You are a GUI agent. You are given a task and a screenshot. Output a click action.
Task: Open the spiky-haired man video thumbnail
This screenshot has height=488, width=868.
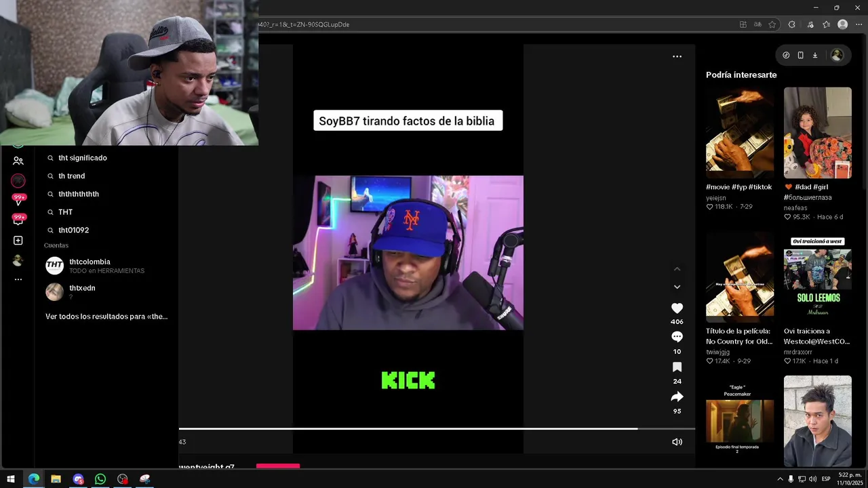(x=818, y=422)
